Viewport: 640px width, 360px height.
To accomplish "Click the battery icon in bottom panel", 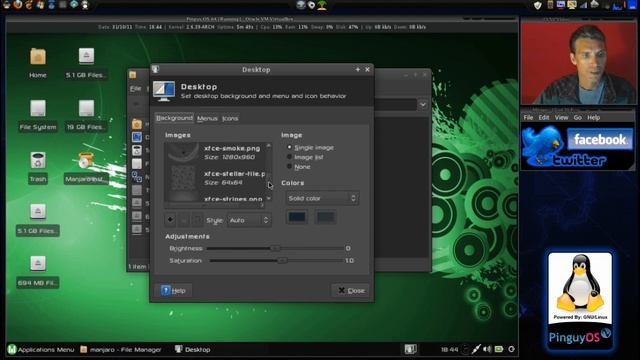I will [499, 349].
